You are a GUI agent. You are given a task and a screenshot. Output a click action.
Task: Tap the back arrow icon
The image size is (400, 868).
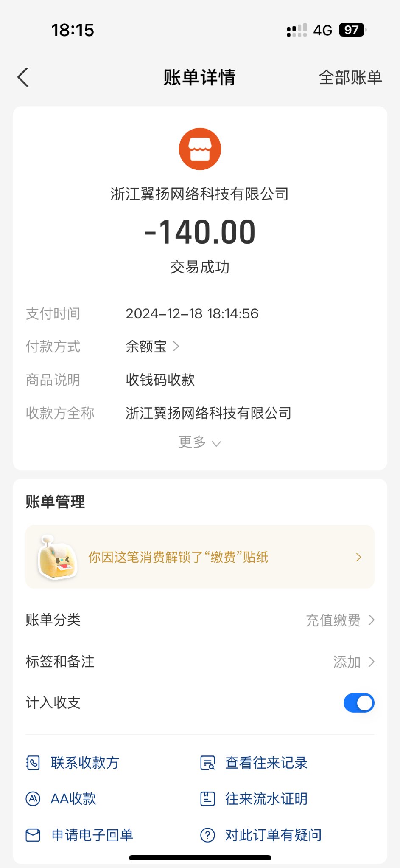(x=23, y=77)
